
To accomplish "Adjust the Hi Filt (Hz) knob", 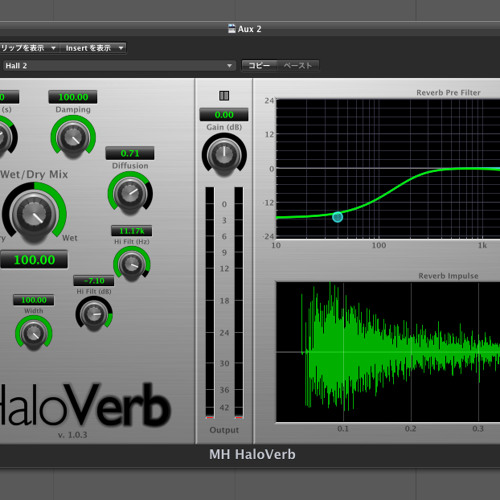I will 132,264.
